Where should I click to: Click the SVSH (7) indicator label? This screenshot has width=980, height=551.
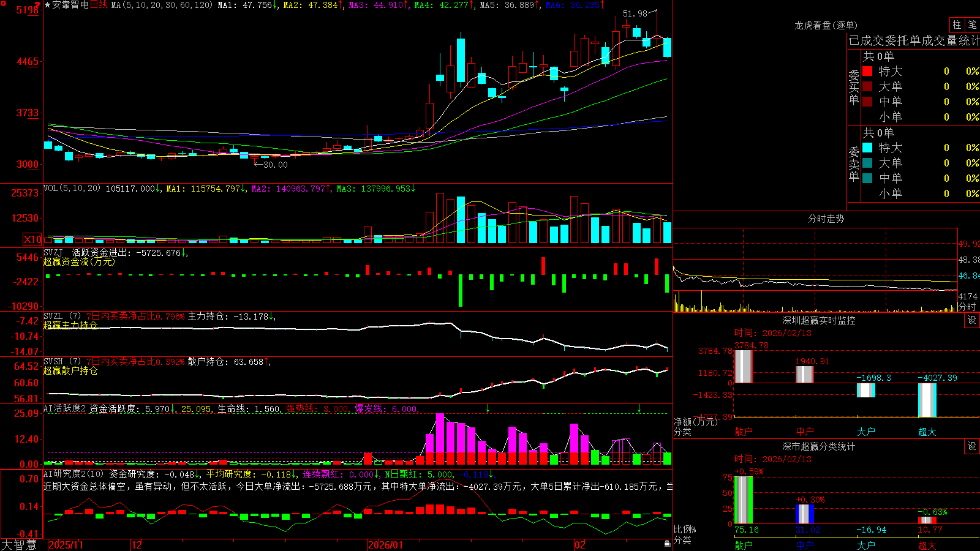pyautogui.click(x=62, y=362)
